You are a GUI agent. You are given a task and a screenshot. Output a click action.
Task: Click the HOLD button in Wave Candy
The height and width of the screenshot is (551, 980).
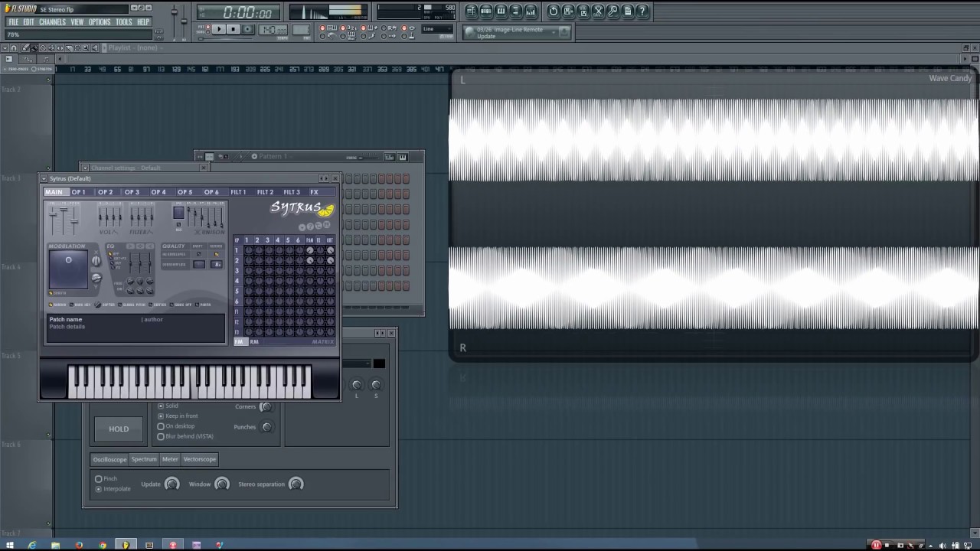coord(119,429)
